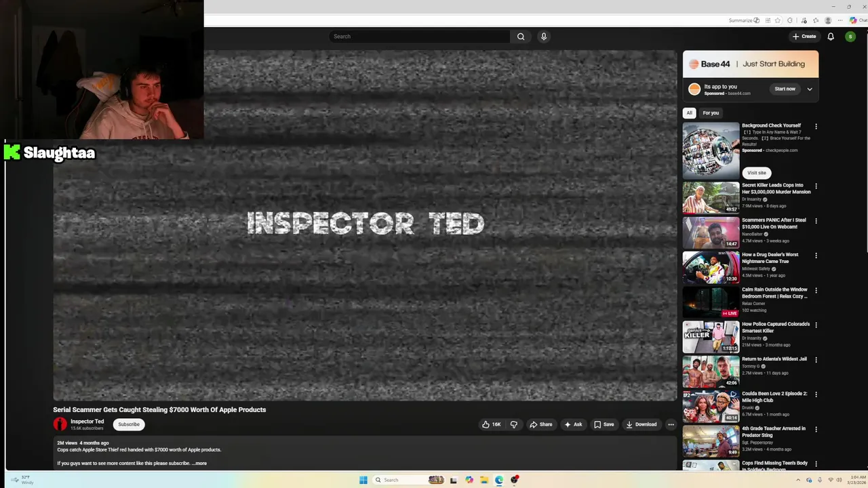Open Calm Rain live stream thumbnail
The width and height of the screenshot is (868, 488).
(711, 302)
